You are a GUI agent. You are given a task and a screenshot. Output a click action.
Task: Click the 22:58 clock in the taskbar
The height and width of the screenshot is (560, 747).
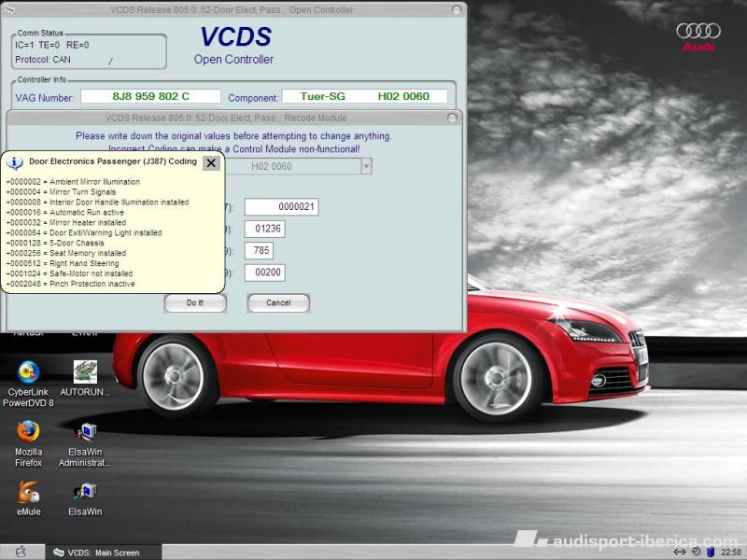click(730, 552)
